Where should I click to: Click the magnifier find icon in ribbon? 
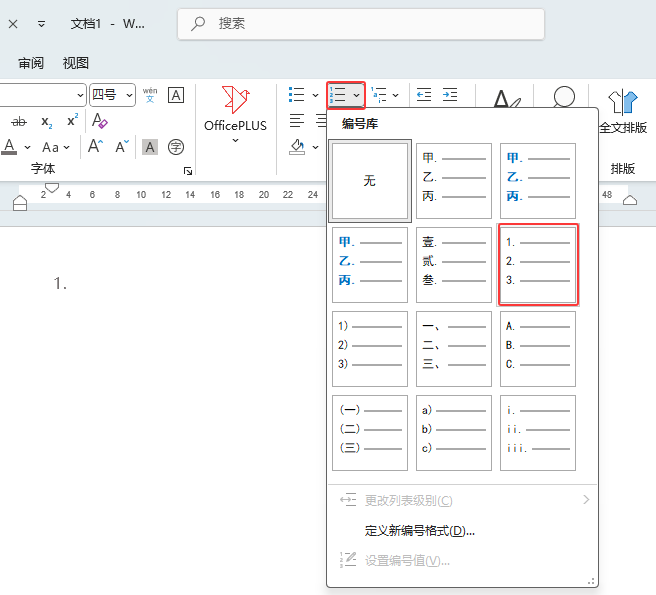564,97
